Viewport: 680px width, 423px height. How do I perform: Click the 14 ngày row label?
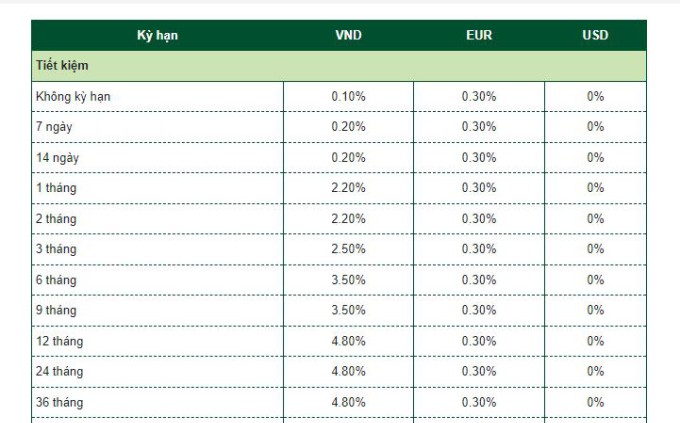click(57, 158)
